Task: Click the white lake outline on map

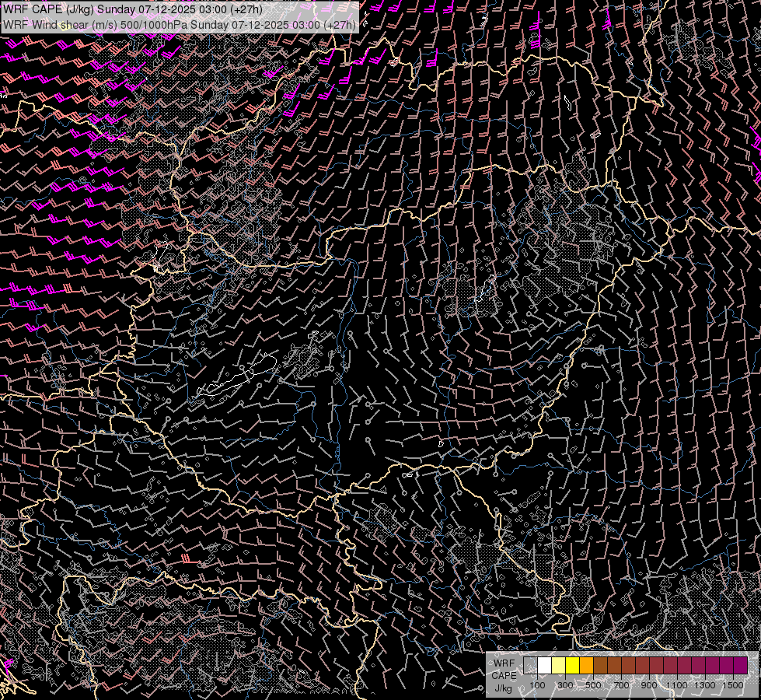Action: [237, 376]
